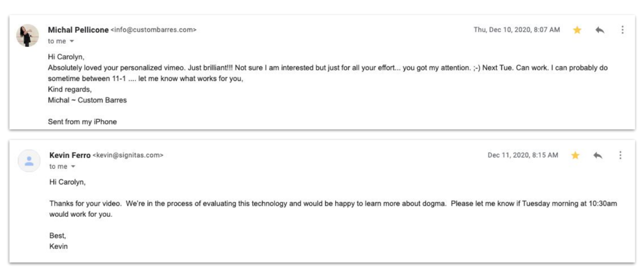Reply to Michal Pellicone's message
This screenshot has height=269, width=644.
pyautogui.click(x=599, y=30)
